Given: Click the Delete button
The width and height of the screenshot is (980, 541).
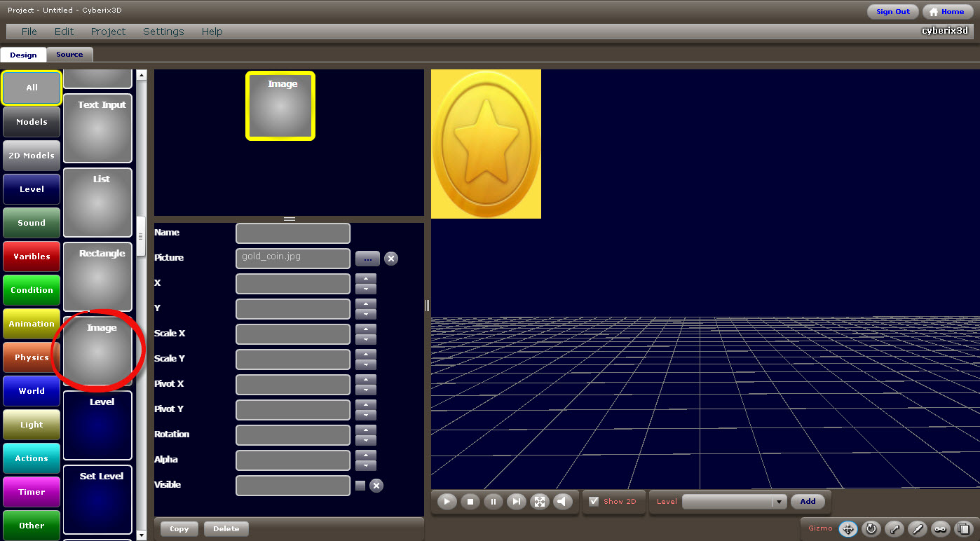Looking at the screenshot, I should 226,529.
